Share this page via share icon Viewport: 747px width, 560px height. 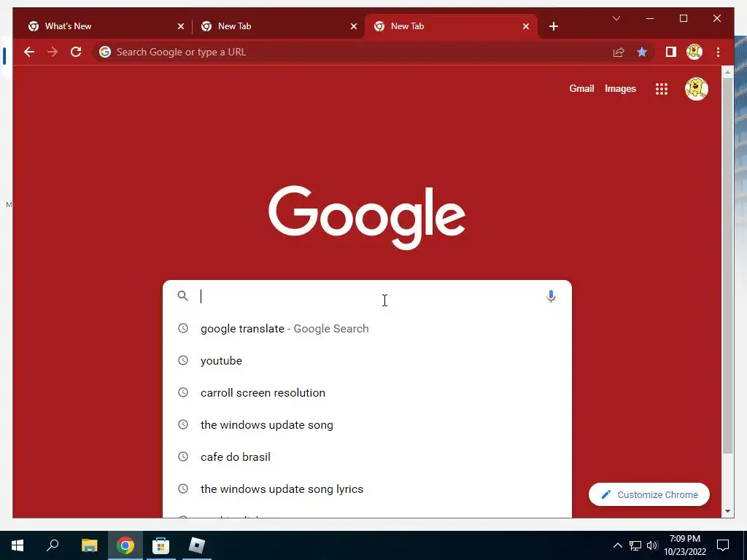click(619, 52)
